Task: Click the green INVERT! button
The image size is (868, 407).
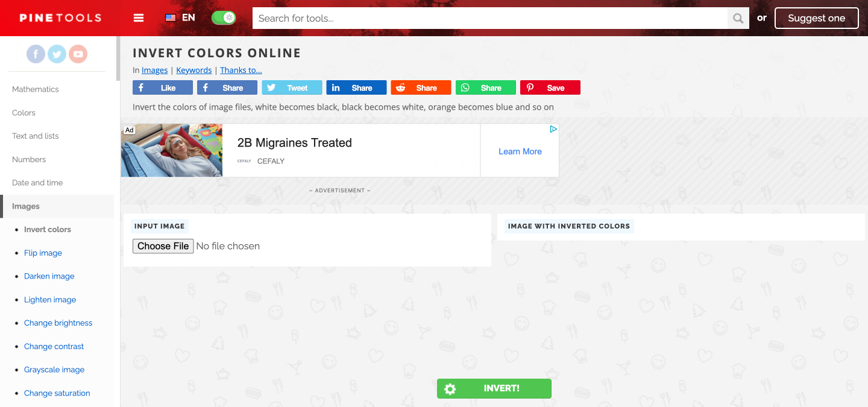Action: click(x=494, y=389)
